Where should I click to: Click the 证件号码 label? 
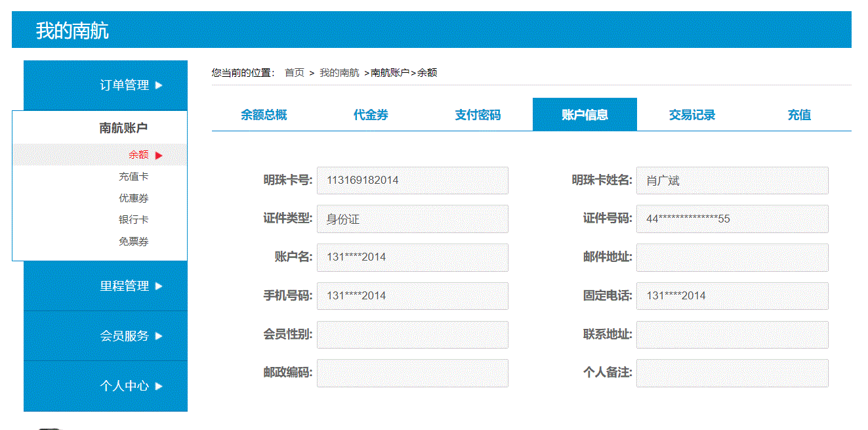[608, 219]
